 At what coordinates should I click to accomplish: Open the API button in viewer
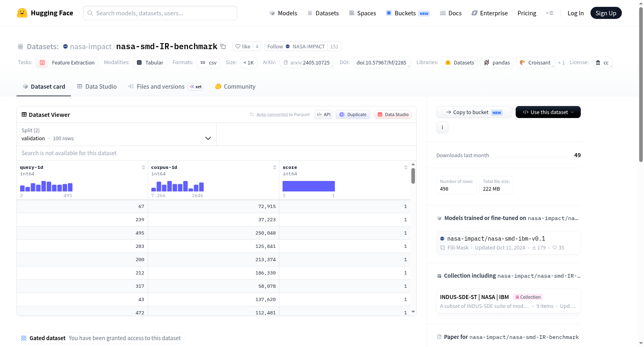pos(324,114)
